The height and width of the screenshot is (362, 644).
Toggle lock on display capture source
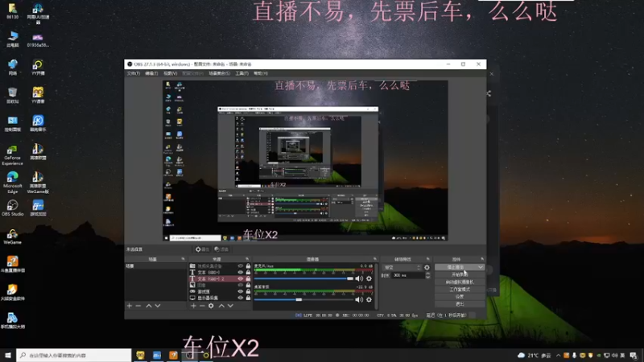click(x=248, y=298)
